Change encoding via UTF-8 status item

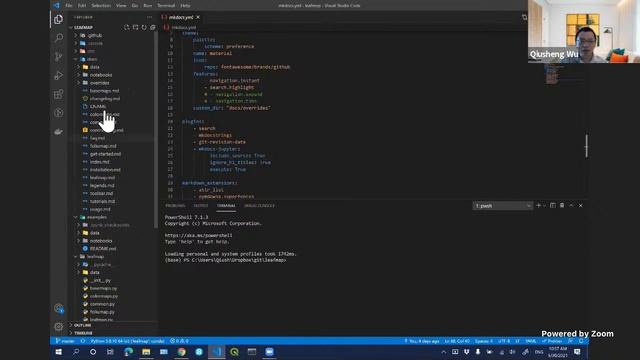(504, 341)
